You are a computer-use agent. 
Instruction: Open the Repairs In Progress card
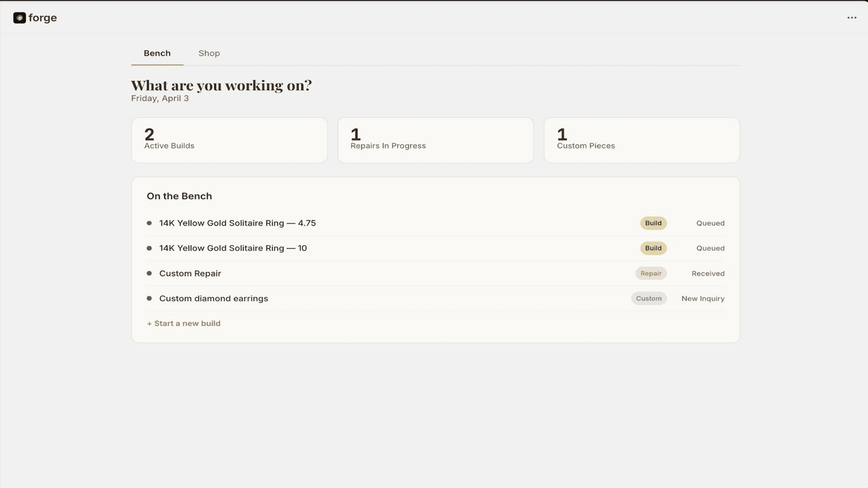click(x=436, y=140)
